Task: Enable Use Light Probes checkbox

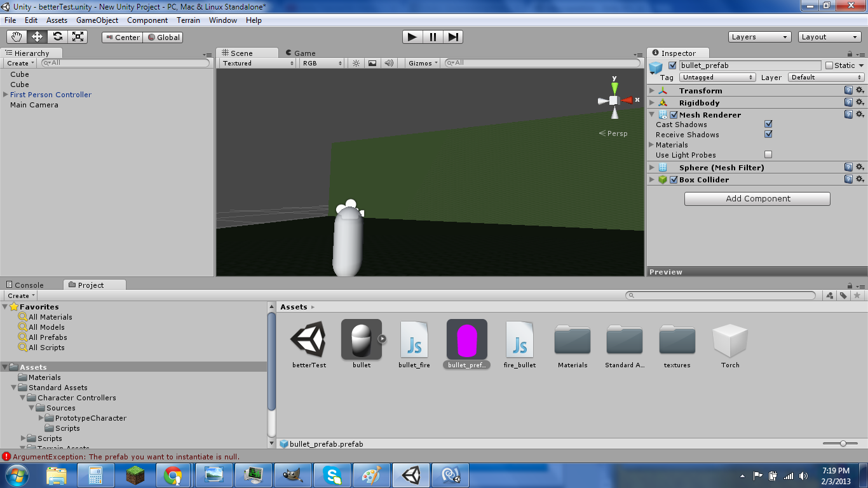Action: coord(768,154)
